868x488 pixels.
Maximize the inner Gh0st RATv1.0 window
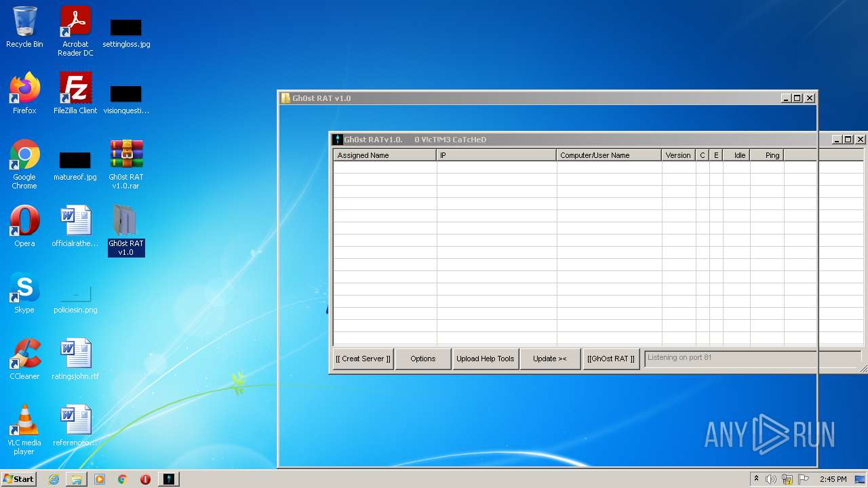click(x=848, y=140)
